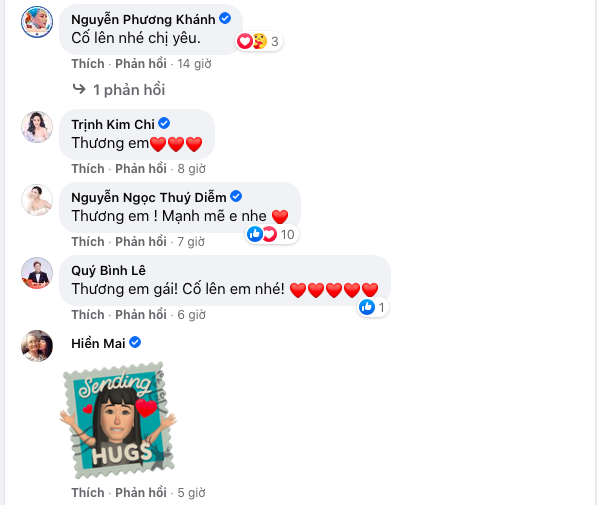The width and height of the screenshot is (597, 505).
Task: Reply to Nguyễn Ngọc Thuý Diễm via Phản hồi
Action: pos(141,241)
